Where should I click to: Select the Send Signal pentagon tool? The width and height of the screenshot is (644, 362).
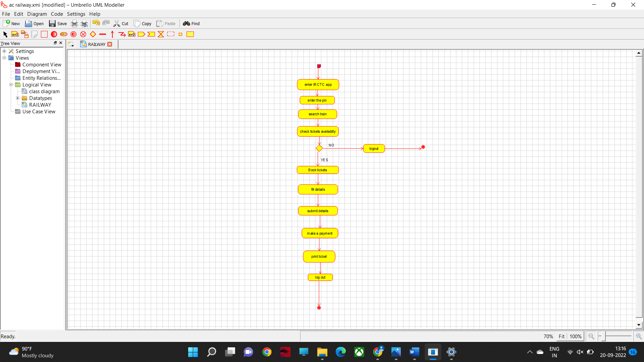[141, 34]
